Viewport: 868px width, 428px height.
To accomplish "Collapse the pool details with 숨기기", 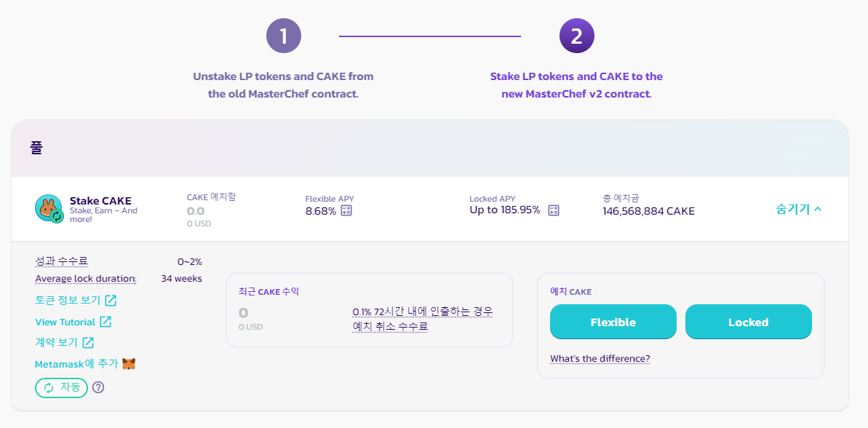I will pos(799,210).
